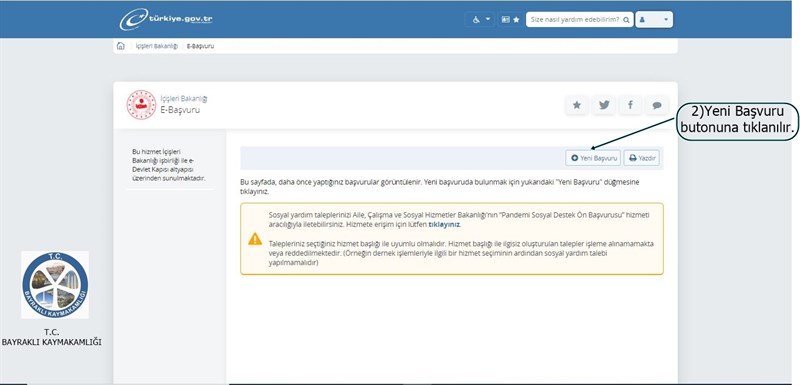Open the comment speech bubble icon
The width and height of the screenshot is (800, 385).
coord(657,105)
